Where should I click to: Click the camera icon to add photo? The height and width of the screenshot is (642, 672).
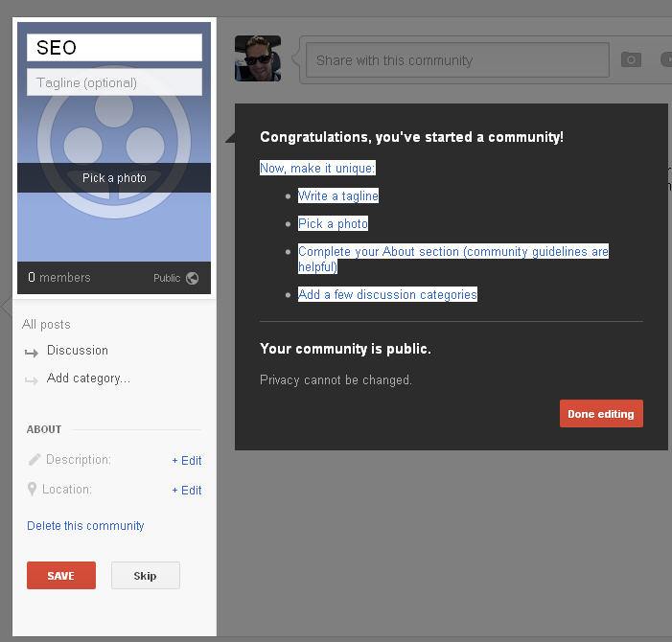point(631,59)
